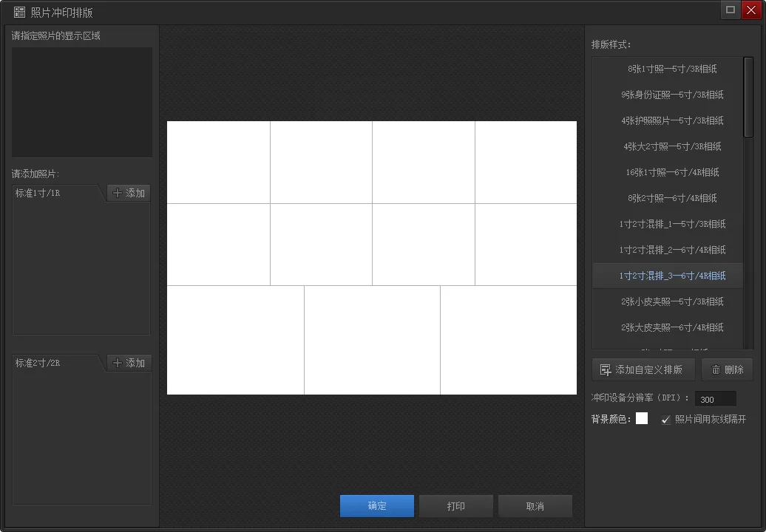Pick the 8张2寸照—6寸/4R相纸 layout
This screenshot has height=532, width=766.
click(x=668, y=198)
